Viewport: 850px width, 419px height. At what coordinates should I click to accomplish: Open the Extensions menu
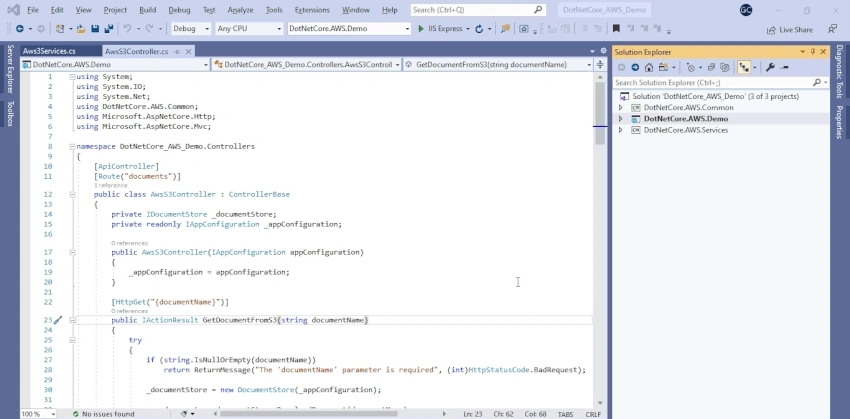click(312, 10)
